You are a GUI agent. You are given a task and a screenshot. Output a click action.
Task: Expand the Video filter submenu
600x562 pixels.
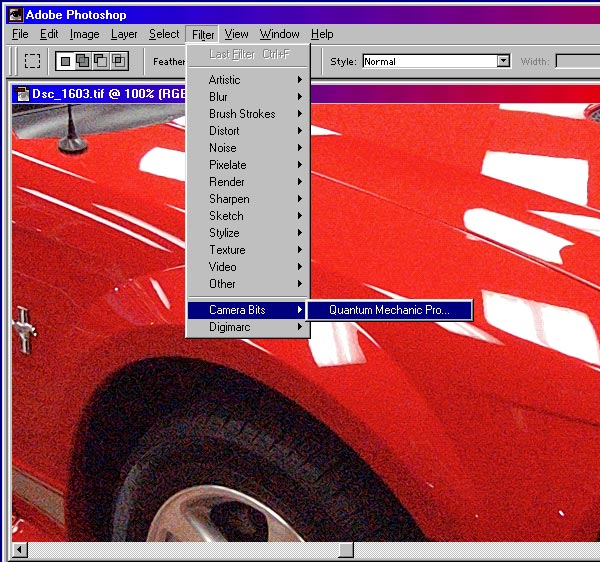point(248,267)
